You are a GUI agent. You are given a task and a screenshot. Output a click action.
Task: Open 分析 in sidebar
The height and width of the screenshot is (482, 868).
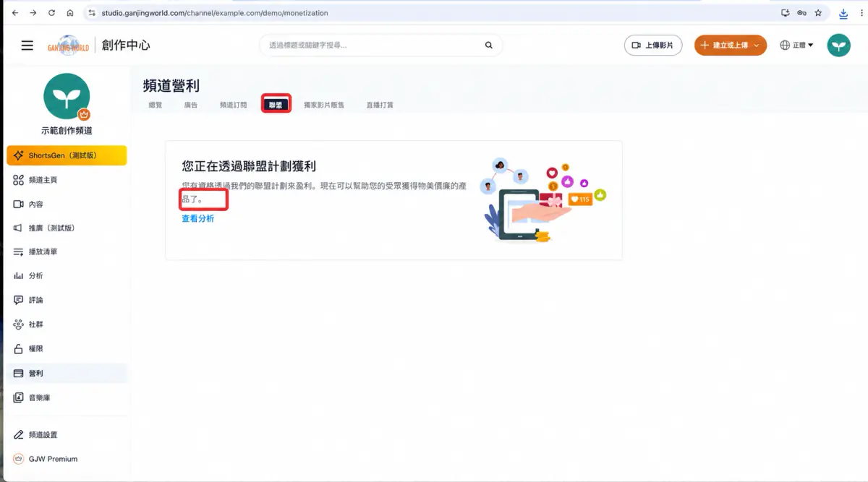pyautogui.click(x=67, y=275)
